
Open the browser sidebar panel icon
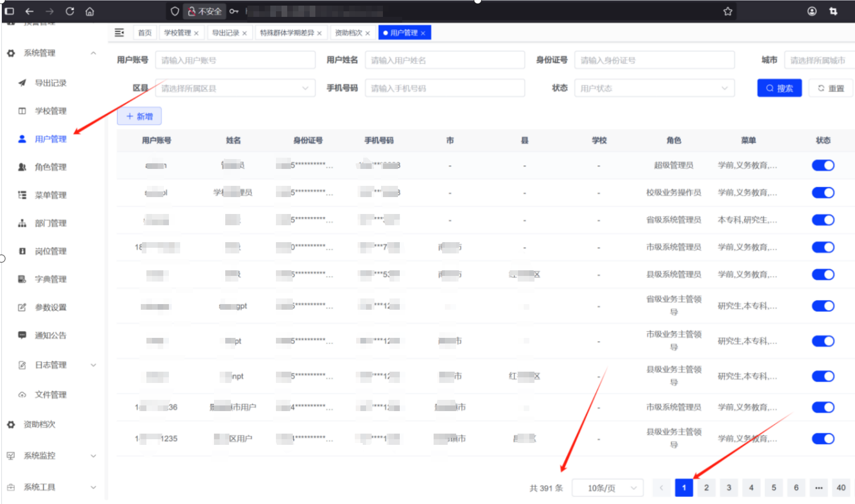pyautogui.click(x=9, y=11)
